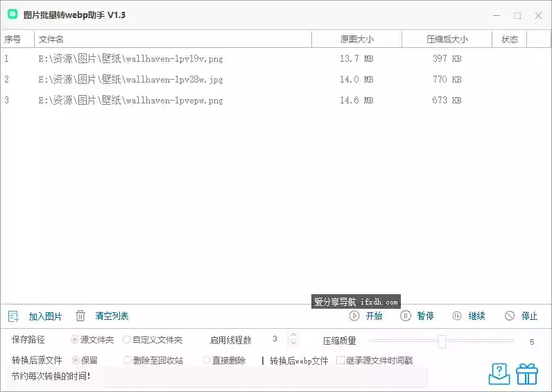This screenshot has height=392, width=552.
Task: Maximize the window
Action: click(x=517, y=15)
